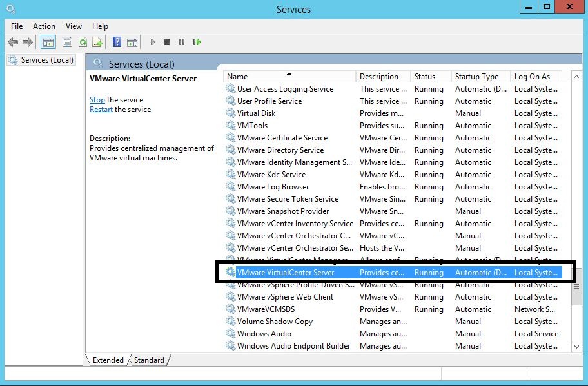Click the Export List toolbar icon
The height and width of the screenshot is (386, 588).
97,43
